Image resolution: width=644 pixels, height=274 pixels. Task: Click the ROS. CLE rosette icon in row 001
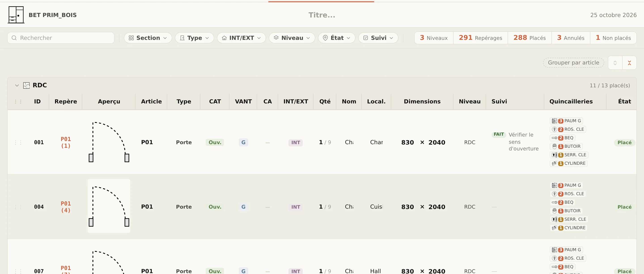554,129
